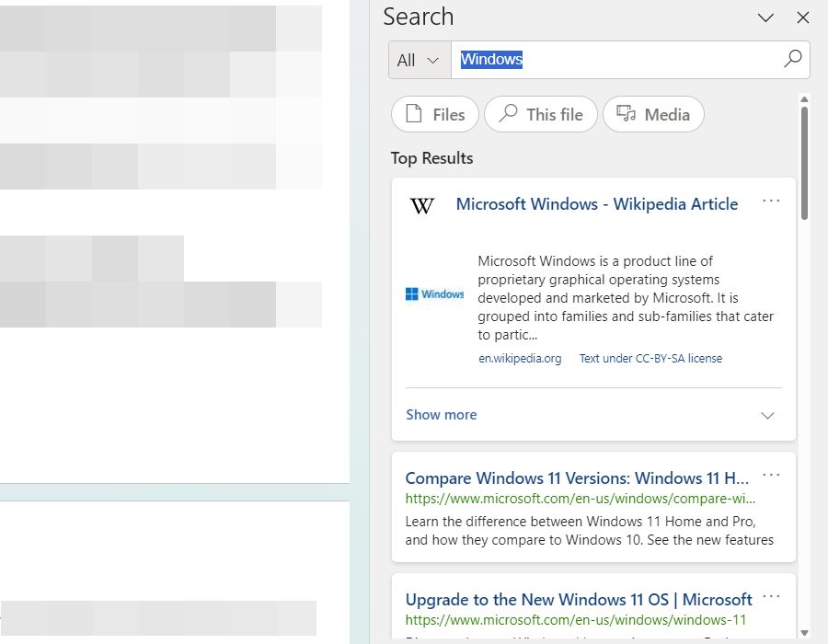Expand Wikipedia card with chevron arrow
The image size is (828, 644).
point(767,416)
